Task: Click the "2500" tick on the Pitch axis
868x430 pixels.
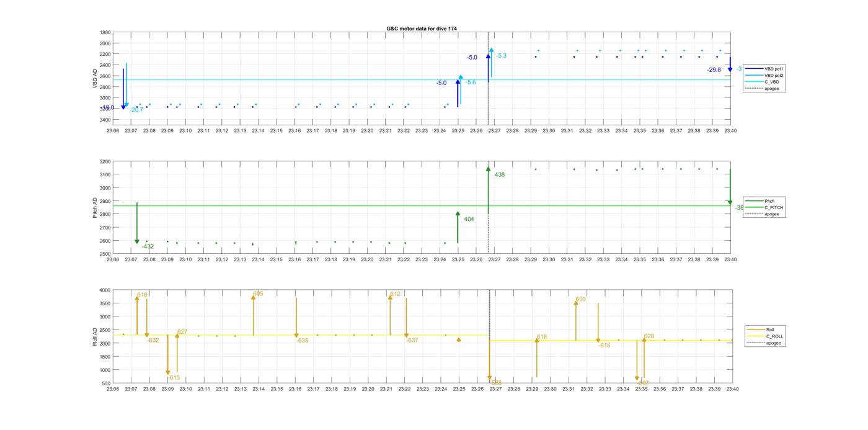Action: click(105, 254)
